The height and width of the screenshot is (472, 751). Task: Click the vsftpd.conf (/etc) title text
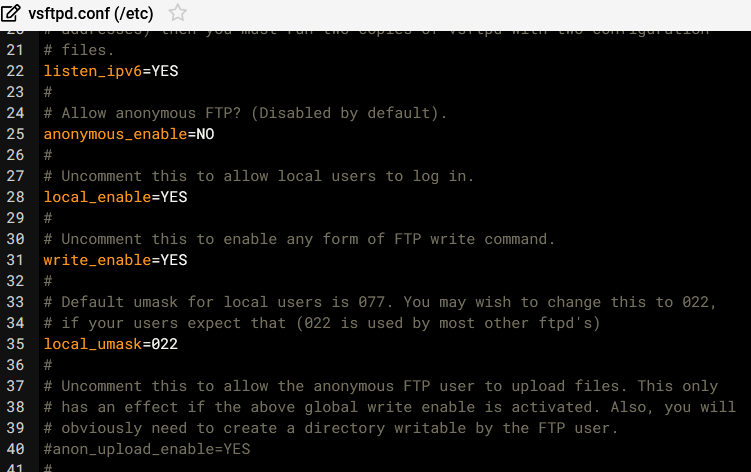pyautogui.click(x=92, y=13)
